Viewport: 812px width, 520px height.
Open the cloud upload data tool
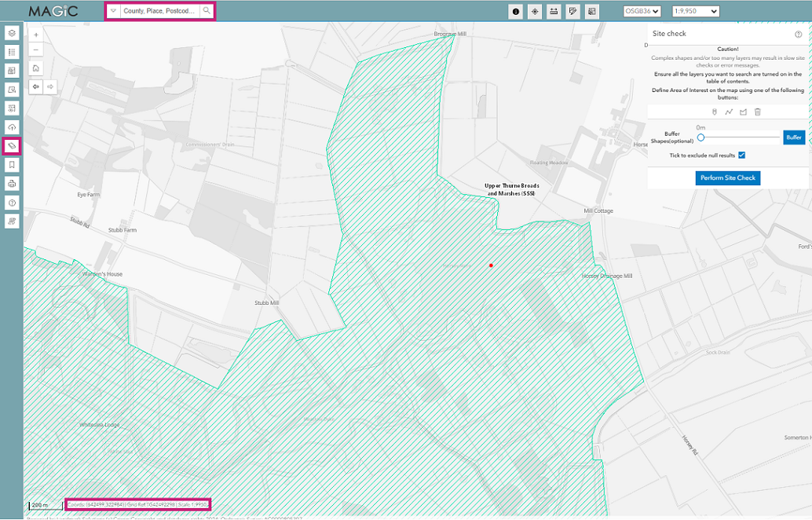(12, 127)
